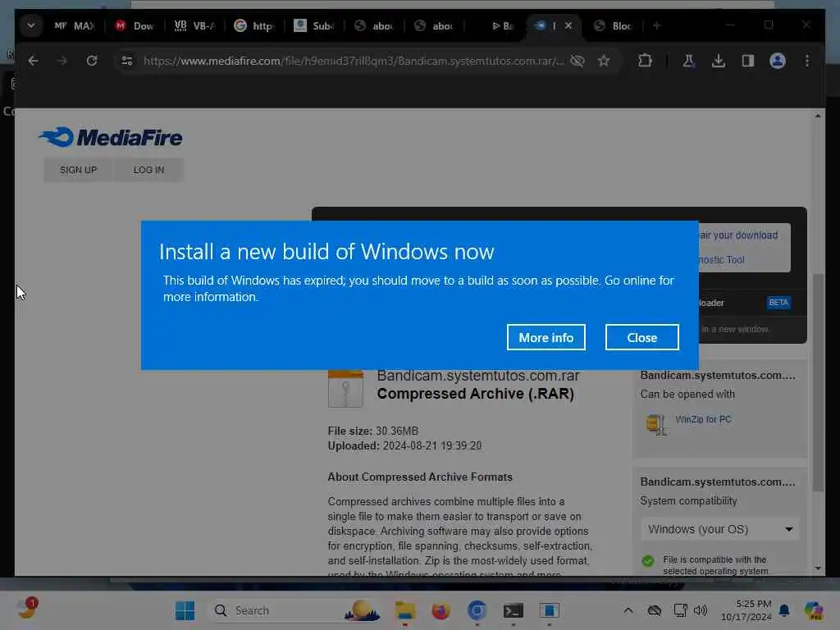The image size is (840, 630).
Task: Click the page vertical scrollbar
Action: pyautogui.click(x=818, y=382)
